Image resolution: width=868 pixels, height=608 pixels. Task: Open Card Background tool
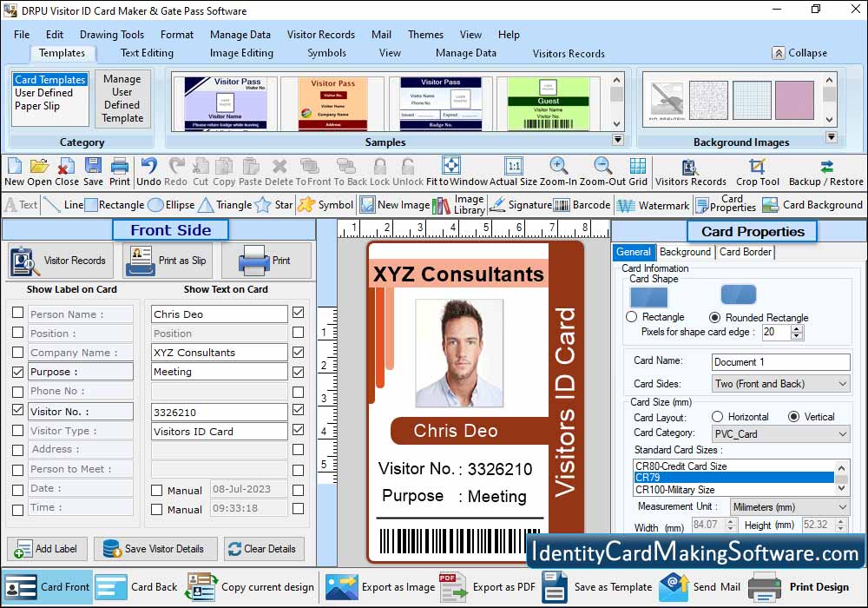click(812, 205)
